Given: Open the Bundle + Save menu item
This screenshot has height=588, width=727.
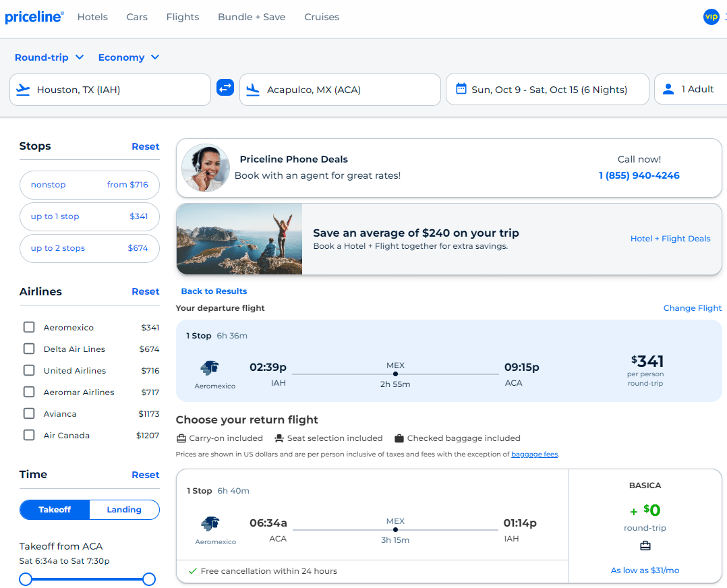Looking at the screenshot, I should tap(252, 17).
